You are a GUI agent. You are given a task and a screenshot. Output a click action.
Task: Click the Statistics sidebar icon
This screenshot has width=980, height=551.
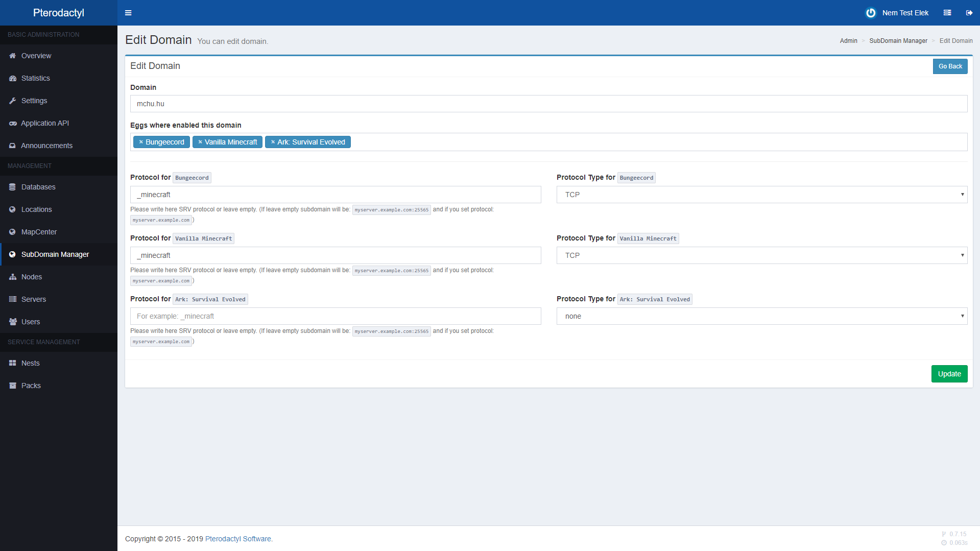13,78
